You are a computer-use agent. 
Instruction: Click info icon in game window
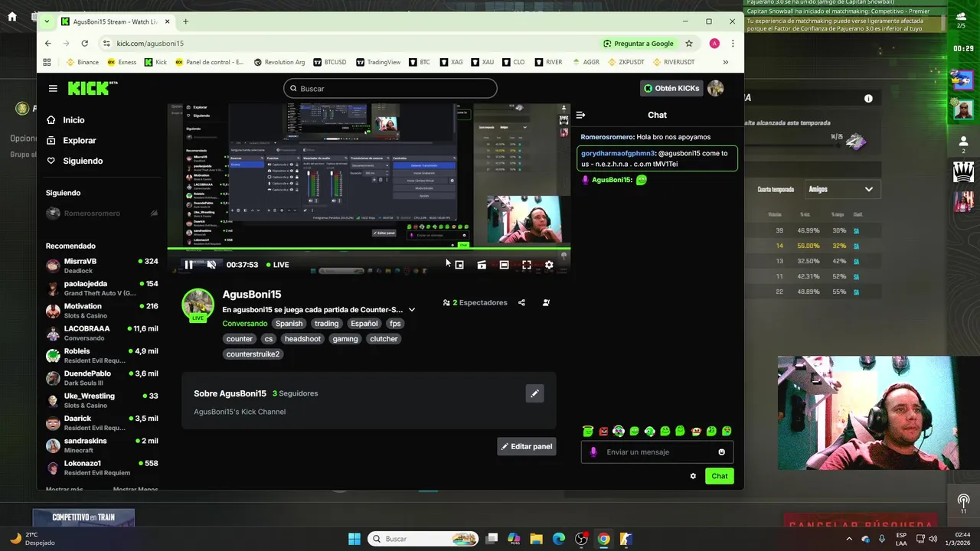(x=868, y=99)
